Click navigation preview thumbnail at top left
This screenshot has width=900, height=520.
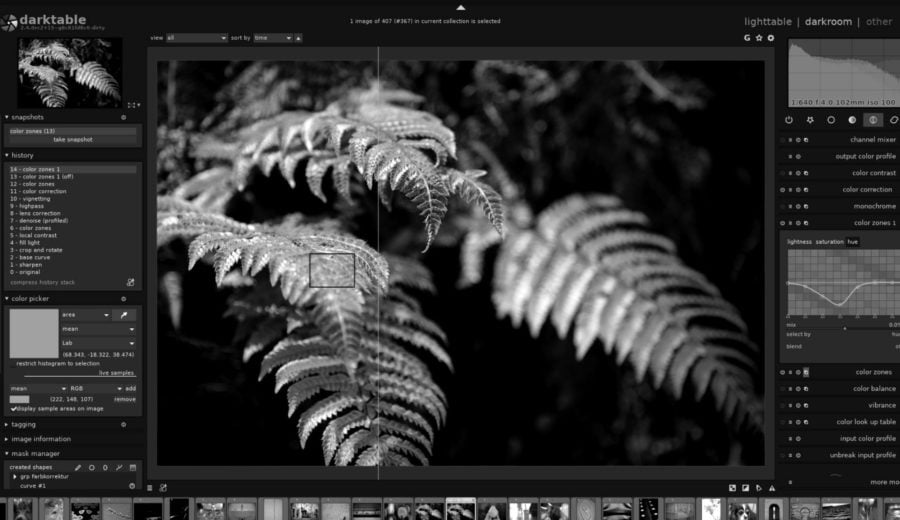[70, 73]
